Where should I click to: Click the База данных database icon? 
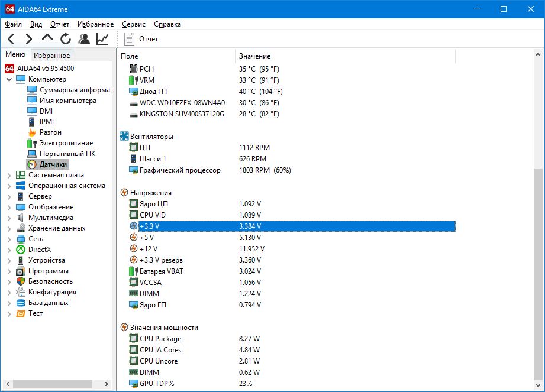click(x=21, y=303)
